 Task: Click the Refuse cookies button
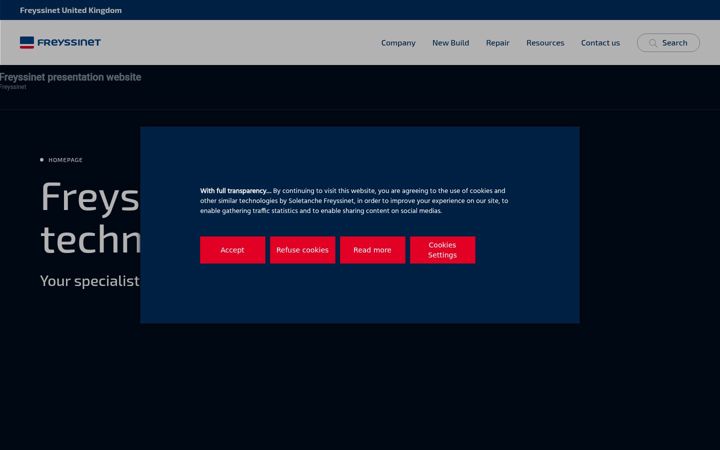(303, 250)
